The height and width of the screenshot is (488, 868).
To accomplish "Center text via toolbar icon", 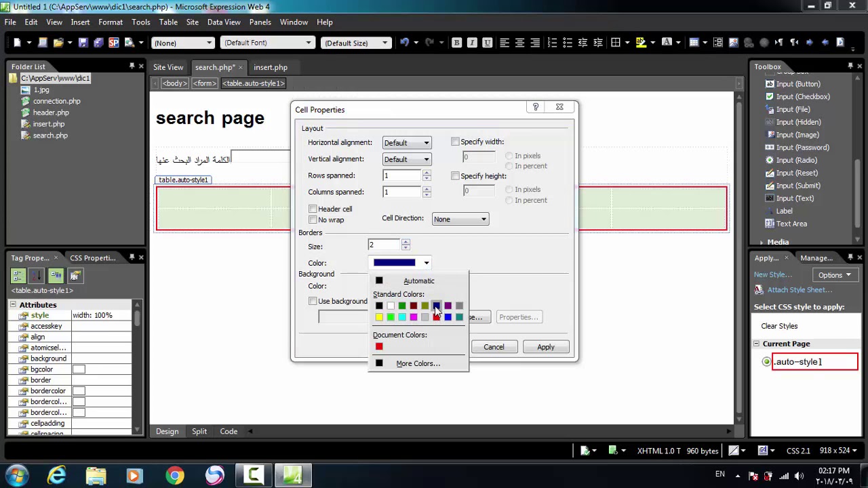I will coord(520,43).
